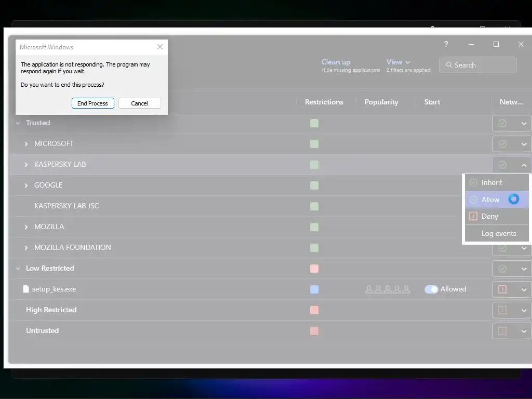532x399 pixels.
Task: Click the MICROSOFT restrictions green square
Action: click(314, 144)
